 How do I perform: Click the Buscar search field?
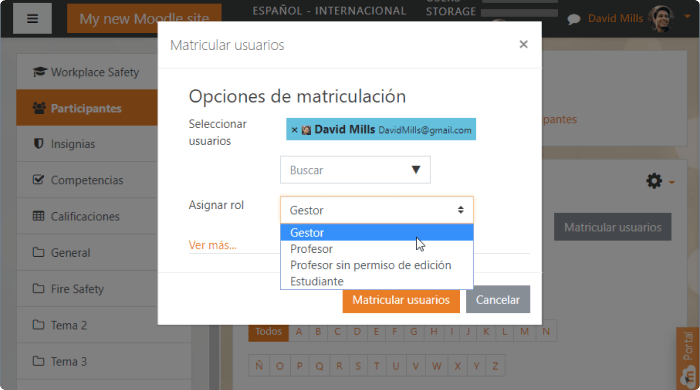click(x=355, y=170)
